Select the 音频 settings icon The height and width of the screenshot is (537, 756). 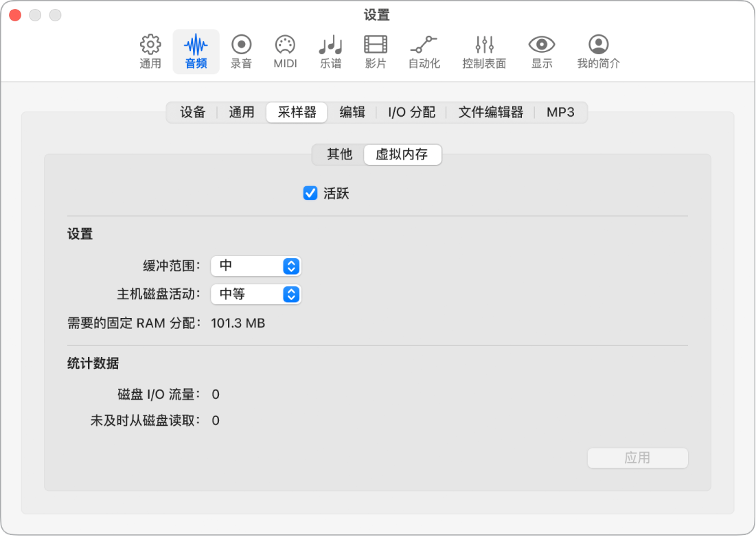point(196,51)
